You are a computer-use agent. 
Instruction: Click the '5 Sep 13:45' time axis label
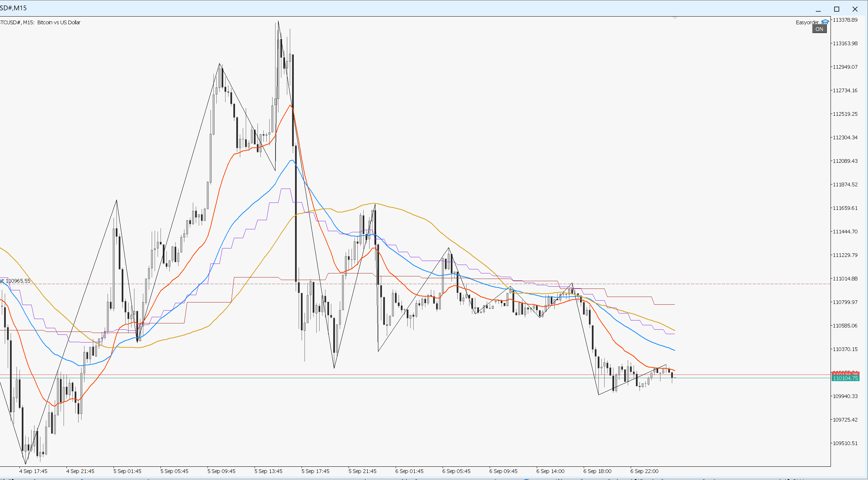pyautogui.click(x=269, y=471)
